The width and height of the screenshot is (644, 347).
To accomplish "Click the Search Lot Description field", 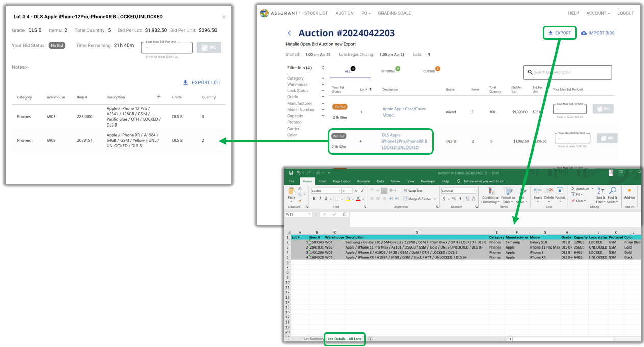I will 567,72.
